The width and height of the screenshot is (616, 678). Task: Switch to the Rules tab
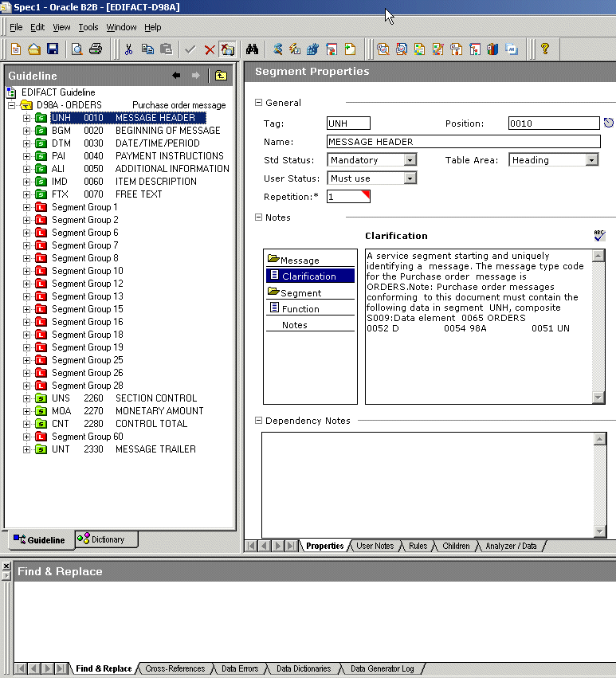click(418, 546)
